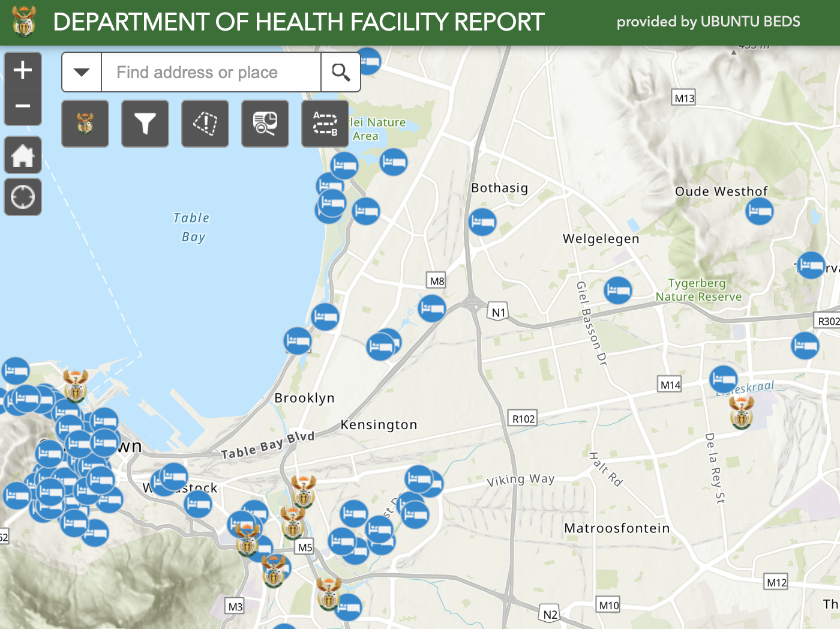Viewport: 840px width, 629px height.
Task: Click the Matroosfontein place label
Action: pos(617,528)
